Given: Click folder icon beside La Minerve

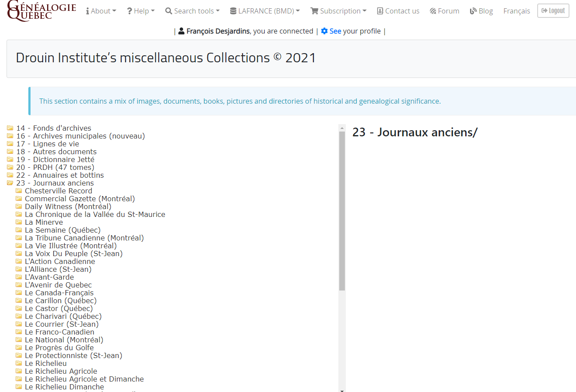Looking at the screenshot, I should [x=19, y=222].
